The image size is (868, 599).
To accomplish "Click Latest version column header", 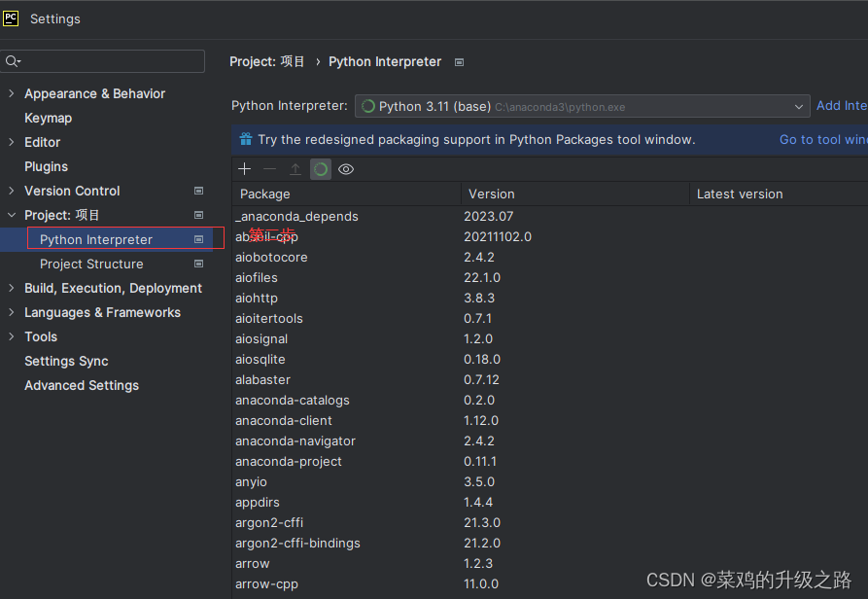I will (779, 194).
